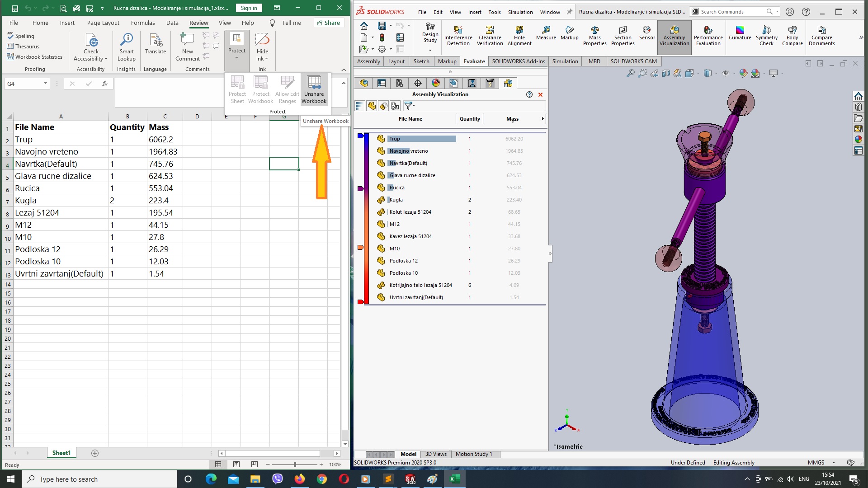
Task: Open the Name Box dropdown for G4
Action: pyautogui.click(x=45, y=83)
